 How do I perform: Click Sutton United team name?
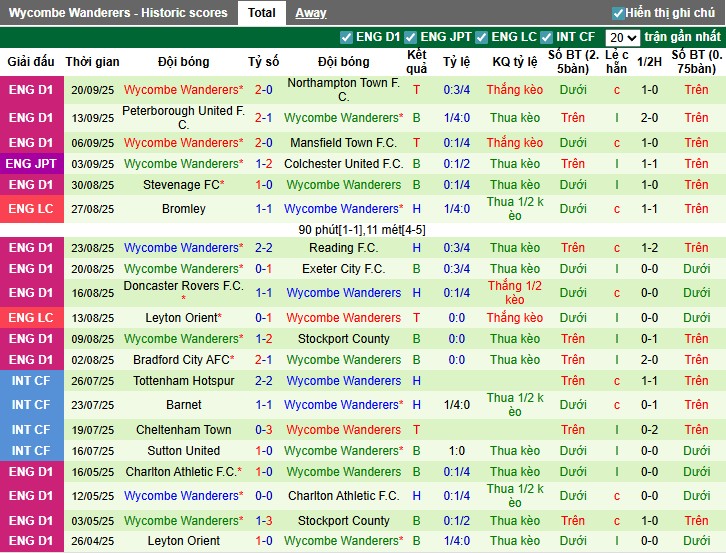183,451
